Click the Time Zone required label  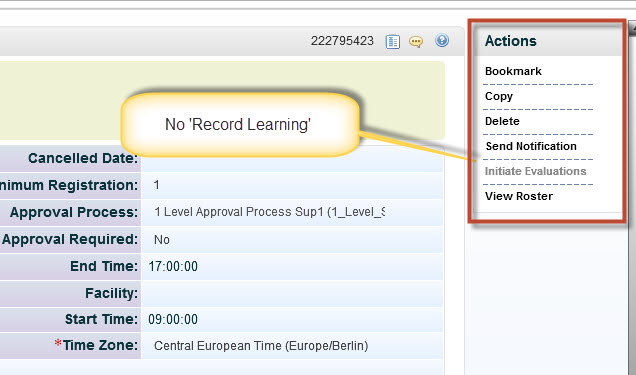(96, 345)
